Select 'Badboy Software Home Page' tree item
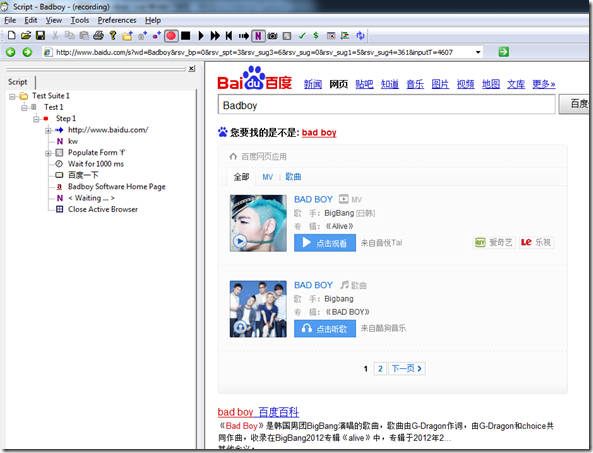Screen dimensions: 593x453 coord(116,186)
